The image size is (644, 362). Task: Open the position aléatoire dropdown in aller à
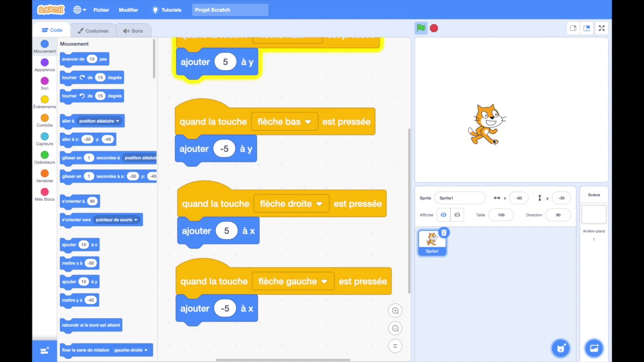(x=99, y=121)
